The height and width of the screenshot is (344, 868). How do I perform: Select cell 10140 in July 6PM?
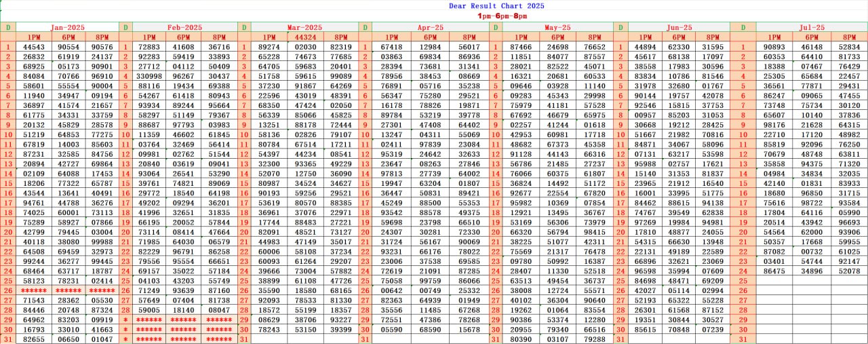click(812, 115)
